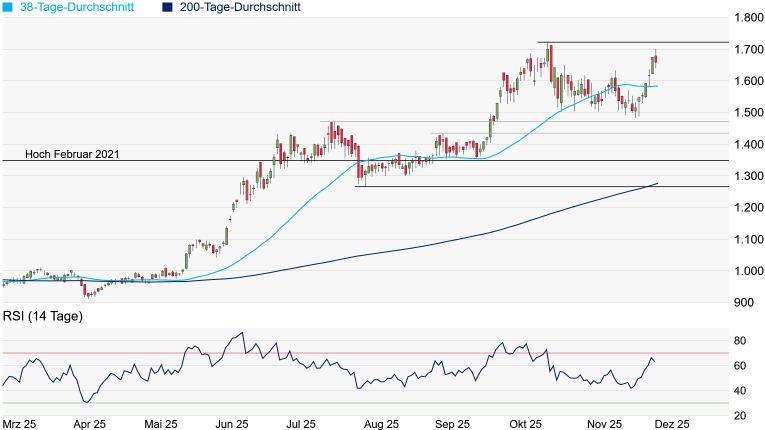Click the RSI axis value 80
Screen dimensions: 765x430
pos(741,341)
